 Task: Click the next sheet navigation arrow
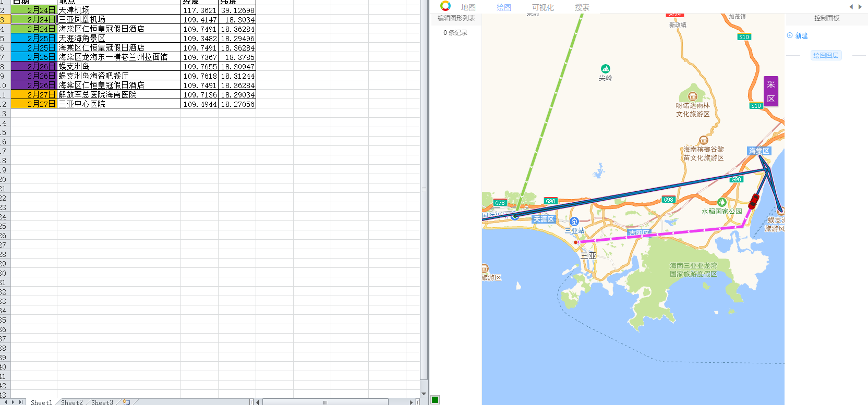pos(13,402)
